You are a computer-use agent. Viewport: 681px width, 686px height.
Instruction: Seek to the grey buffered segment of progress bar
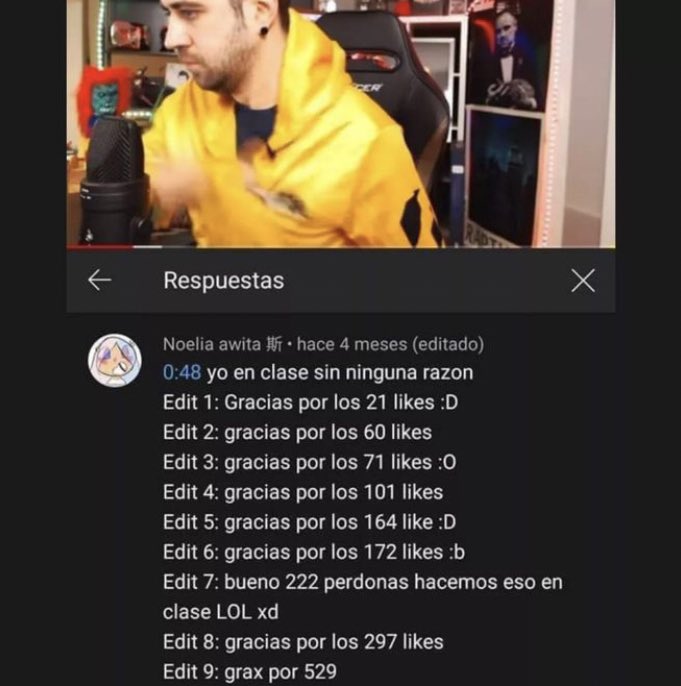coord(147,247)
